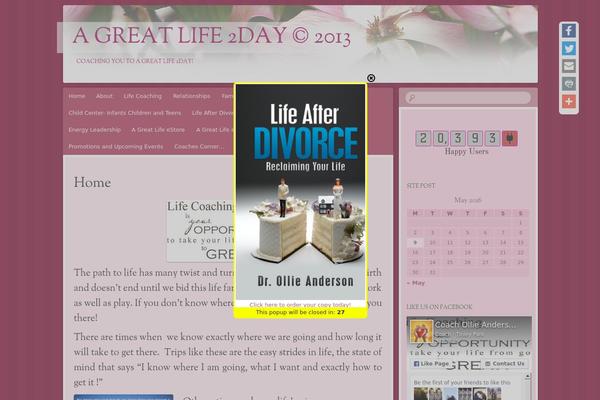Open the Home menu item

(x=77, y=96)
